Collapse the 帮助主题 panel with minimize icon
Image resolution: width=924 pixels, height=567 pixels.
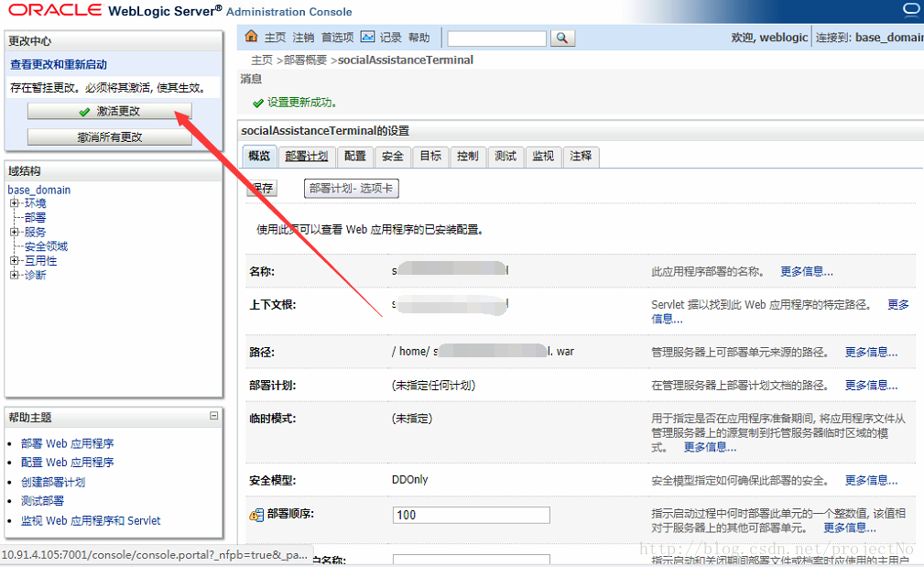[x=214, y=416]
